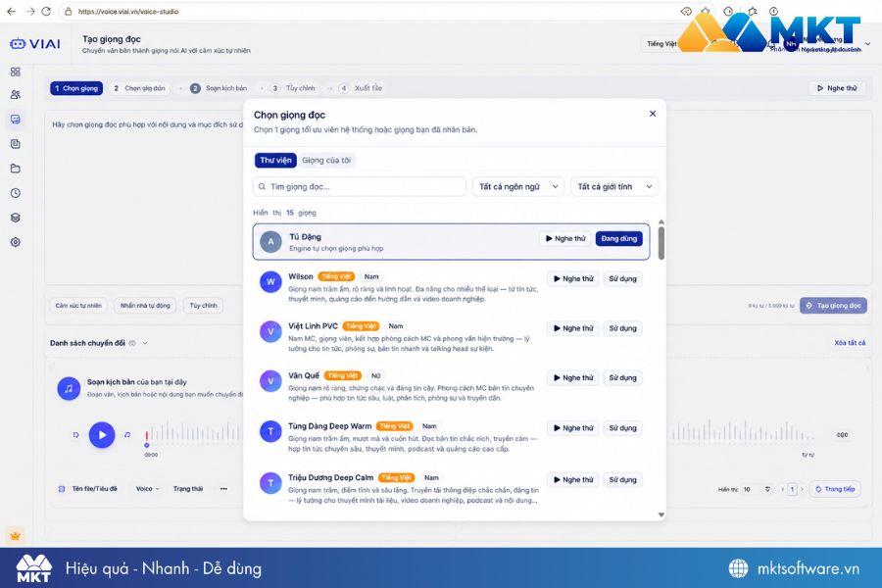Click Đang dùng button on Tú Đặng
The height and width of the screenshot is (588, 882).
pyautogui.click(x=618, y=238)
